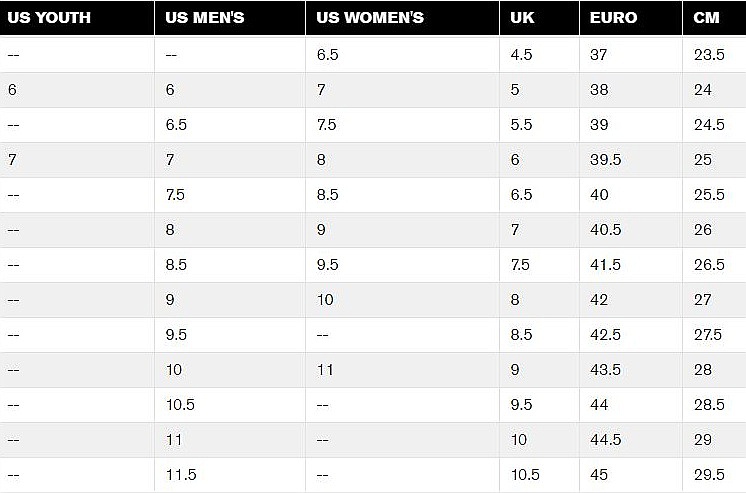Click the UK column header
This screenshot has height=493, width=746.
pyautogui.click(x=522, y=18)
